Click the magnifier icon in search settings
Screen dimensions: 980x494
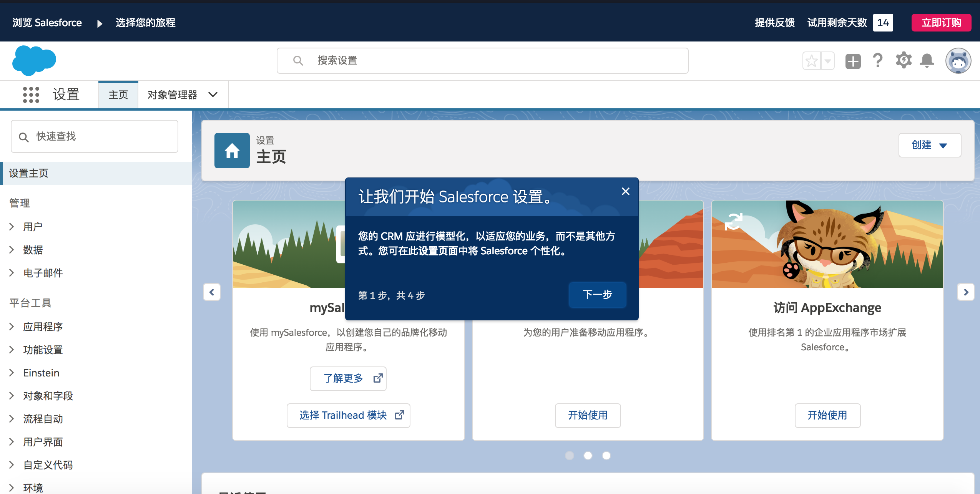coord(298,61)
